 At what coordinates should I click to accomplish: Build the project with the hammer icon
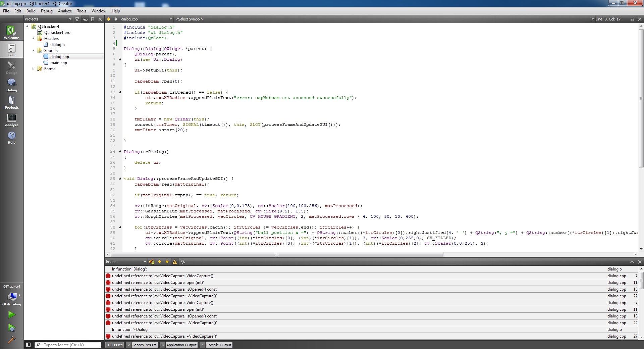pyautogui.click(x=11, y=340)
